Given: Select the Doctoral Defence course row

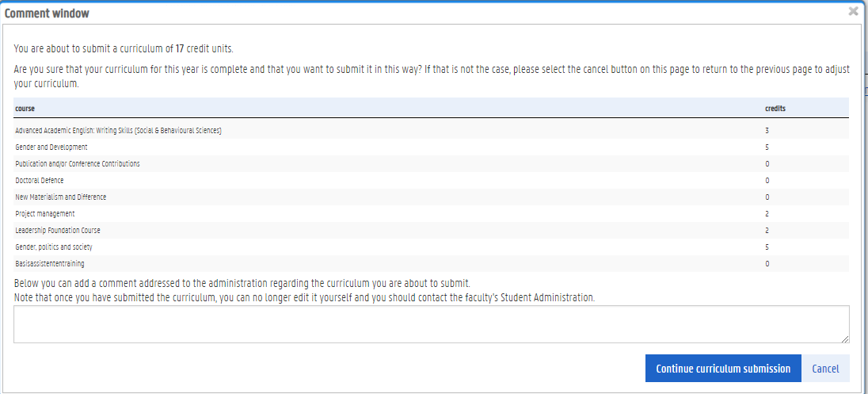Looking at the screenshot, I should coord(40,180).
